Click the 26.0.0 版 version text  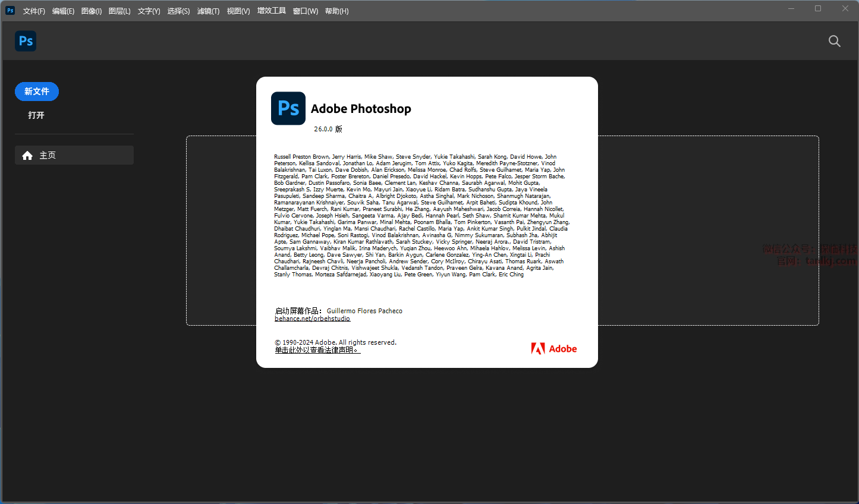[328, 129]
